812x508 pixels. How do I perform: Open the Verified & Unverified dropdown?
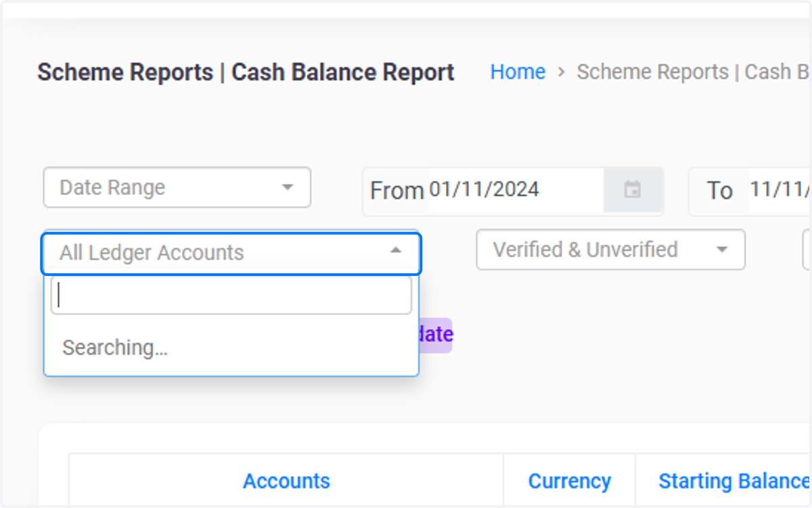coord(610,250)
